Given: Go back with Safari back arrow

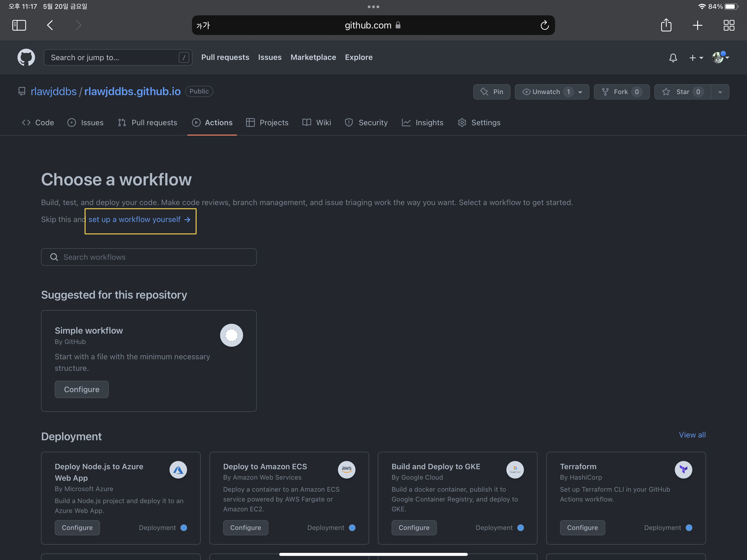Looking at the screenshot, I should [x=50, y=25].
